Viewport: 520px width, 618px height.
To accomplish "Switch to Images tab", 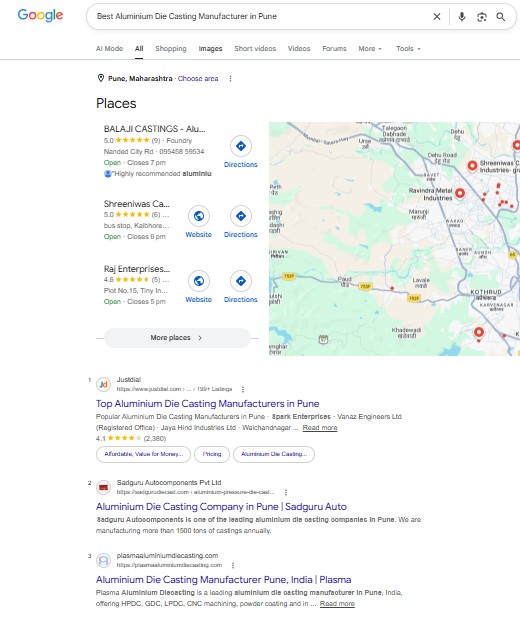I will [x=210, y=48].
